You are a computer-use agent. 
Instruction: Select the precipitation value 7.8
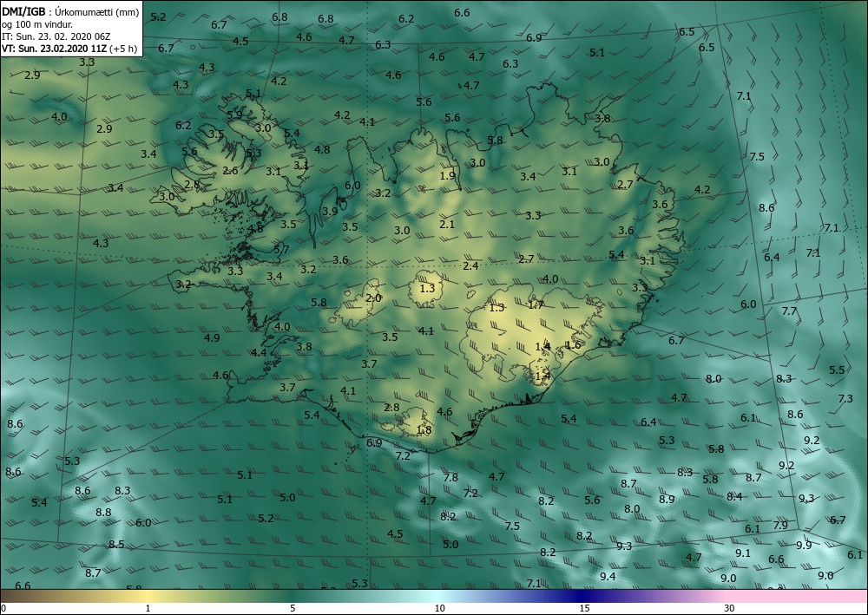tap(450, 477)
